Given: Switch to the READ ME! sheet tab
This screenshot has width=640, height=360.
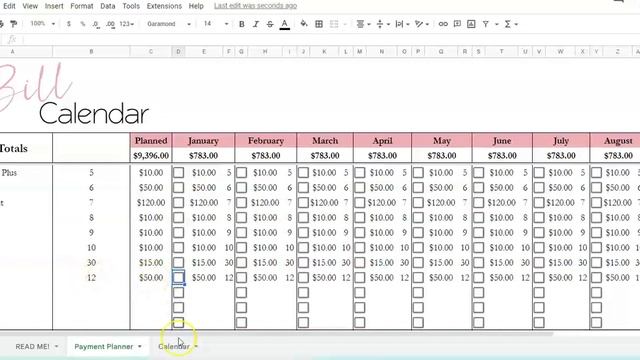Looking at the screenshot, I should pos(32,347).
